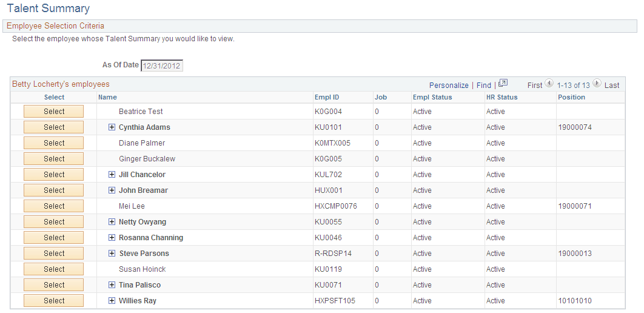644x313 pixels.
Task: Sort by Job column header
Action: click(381, 97)
